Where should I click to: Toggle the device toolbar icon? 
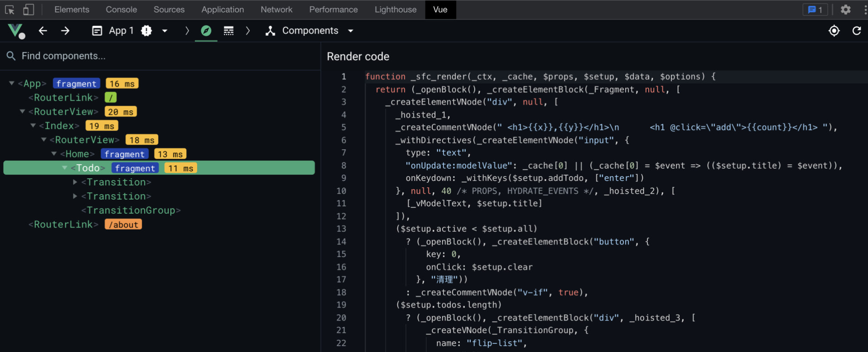pos(29,10)
